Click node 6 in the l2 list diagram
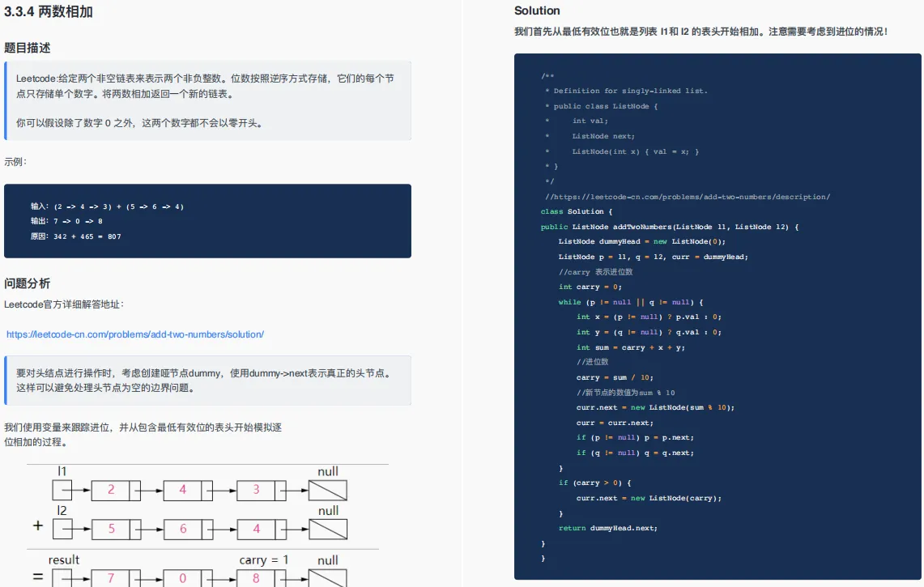The width and height of the screenshot is (924, 587). (188, 530)
